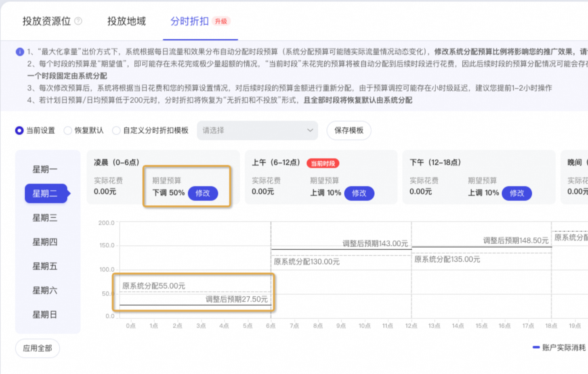Choose the 恢复默认 radio option
The width and height of the screenshot is (588, 374).
coord(68,130)
